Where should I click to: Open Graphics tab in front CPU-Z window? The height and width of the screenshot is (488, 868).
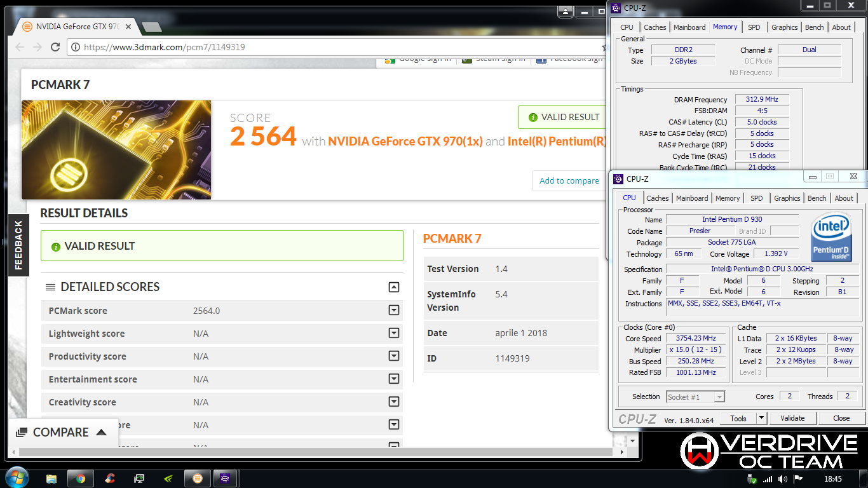[x=787, y=198]
